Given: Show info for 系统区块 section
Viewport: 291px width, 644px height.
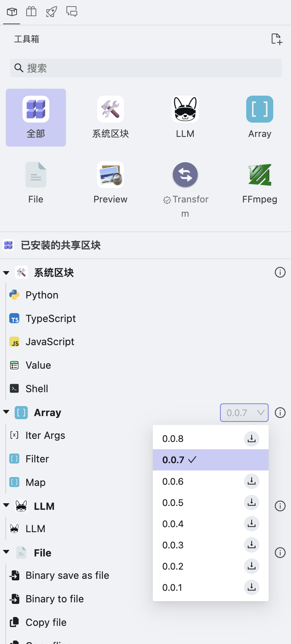Looking at the screenshot, I should (280, 273).
